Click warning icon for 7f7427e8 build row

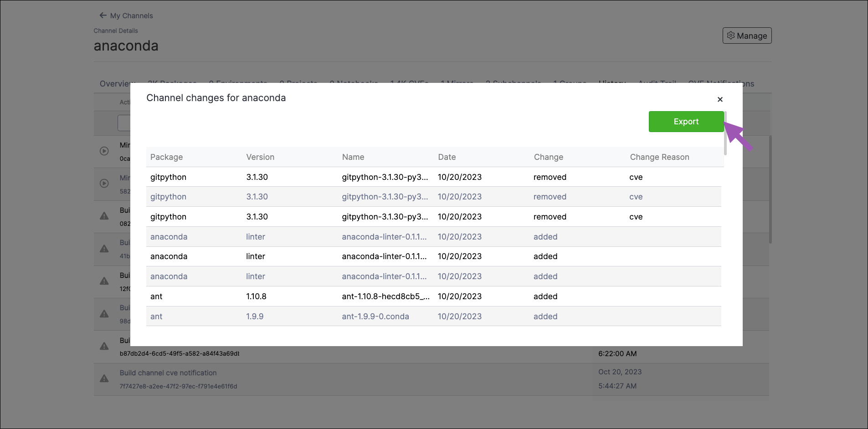[x=104, y=378]
